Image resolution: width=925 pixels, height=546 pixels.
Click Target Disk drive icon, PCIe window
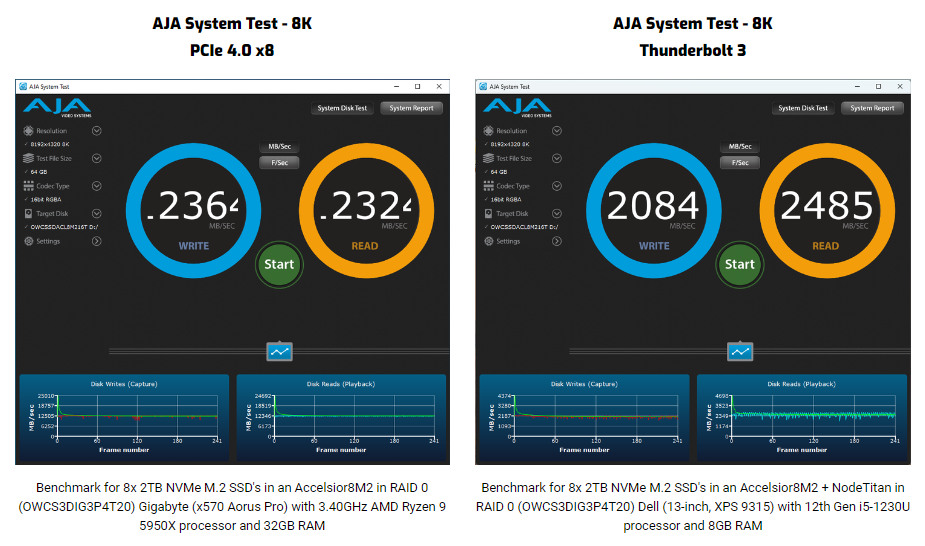click(28, 213)
